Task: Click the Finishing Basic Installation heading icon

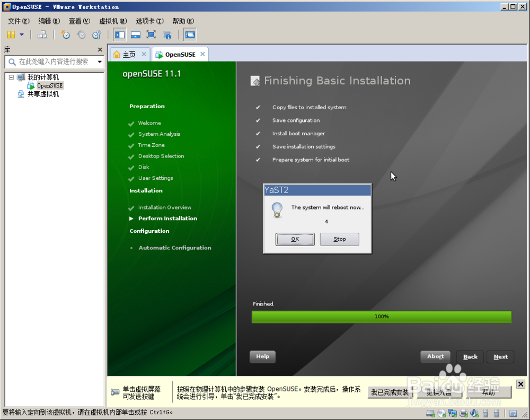Action: pyautogui.click(x=255, y=81)
